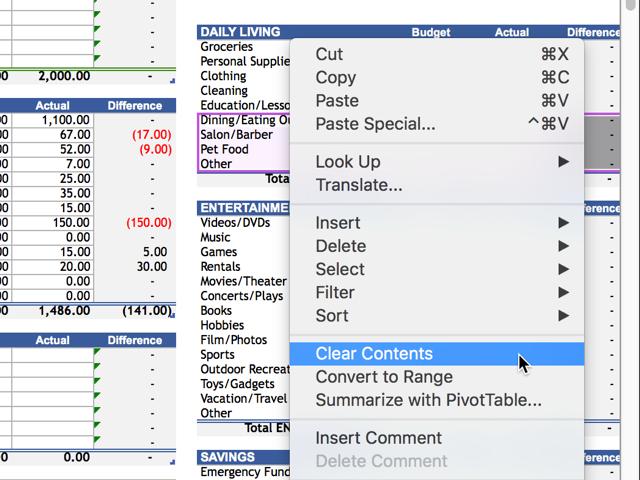Expand the Look Up submenu
The width and height of the screenshot is (640, 480).
click(x=437, y=162)
